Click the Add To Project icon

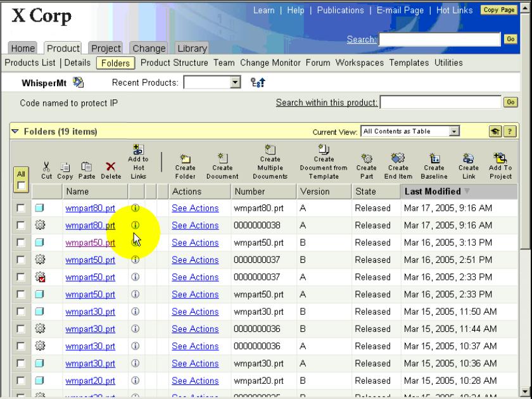[500, 158]
